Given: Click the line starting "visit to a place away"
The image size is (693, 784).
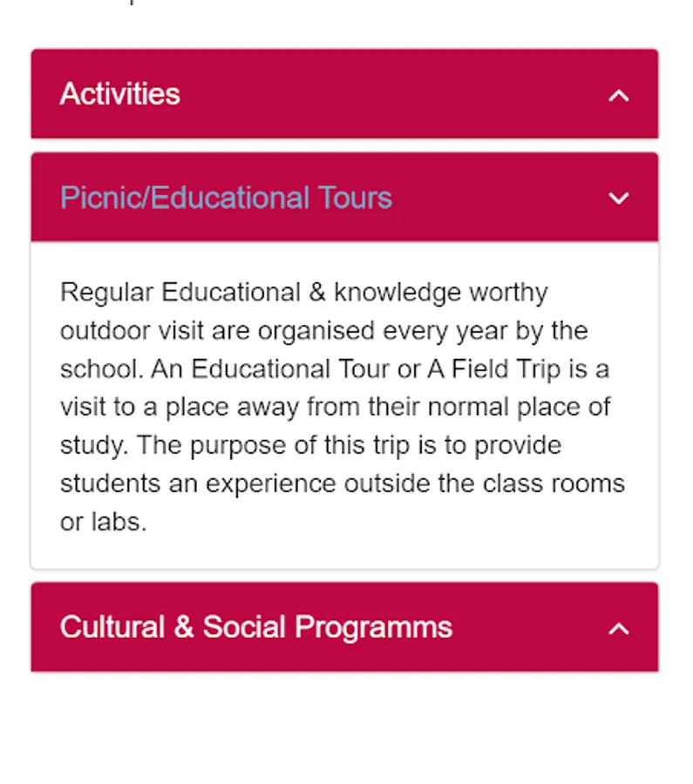Looking at the screenshot, I should (x=335, y=407).
